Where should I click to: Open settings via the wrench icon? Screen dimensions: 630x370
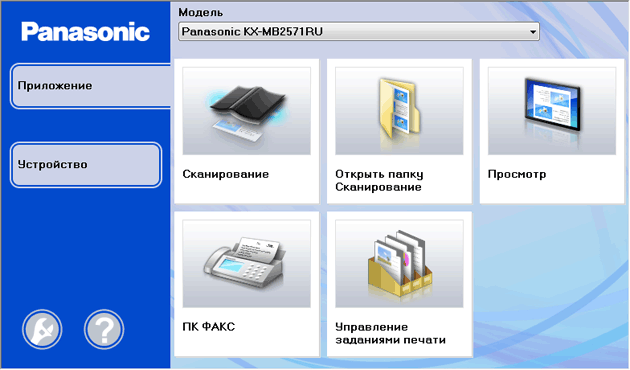tap(42, 329)
